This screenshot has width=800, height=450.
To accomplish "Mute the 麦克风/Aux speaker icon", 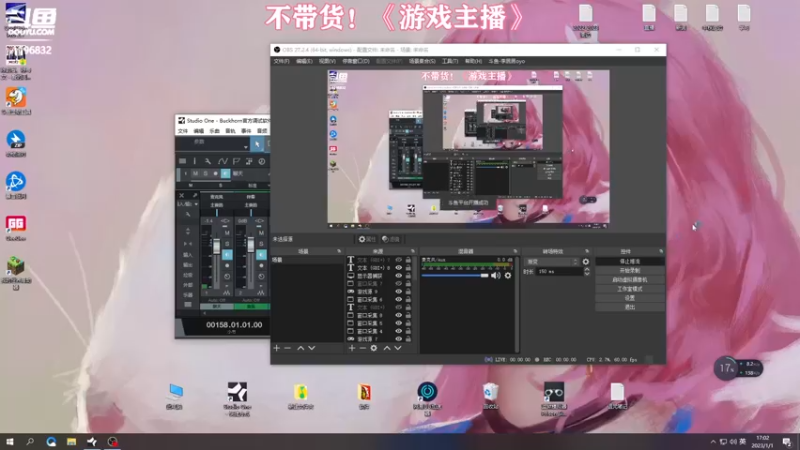I will [x=495, y=276].
